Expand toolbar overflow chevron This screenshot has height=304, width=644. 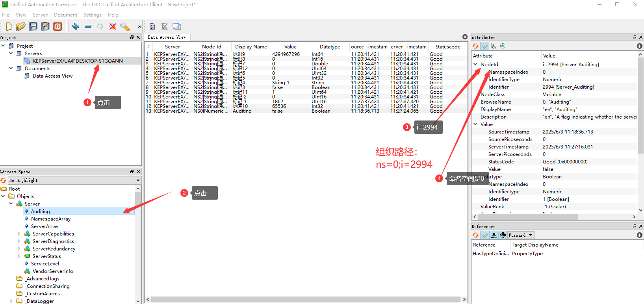coord(139,27)
